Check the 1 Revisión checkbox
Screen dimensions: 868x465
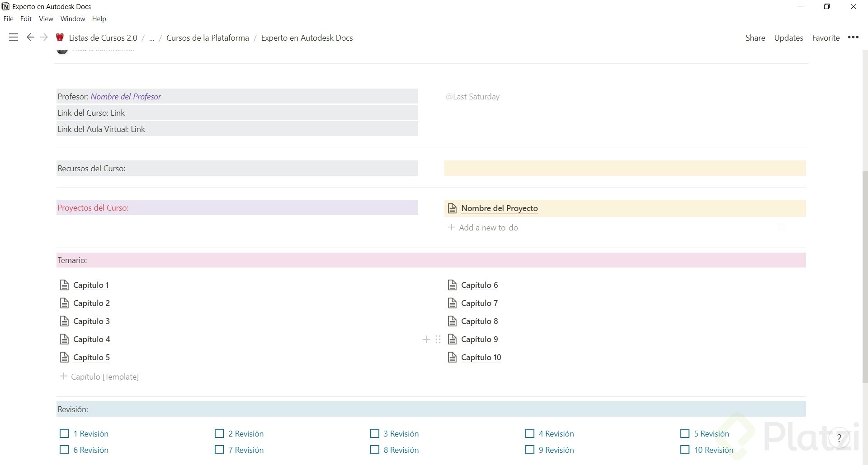click(x=64, y=434)
